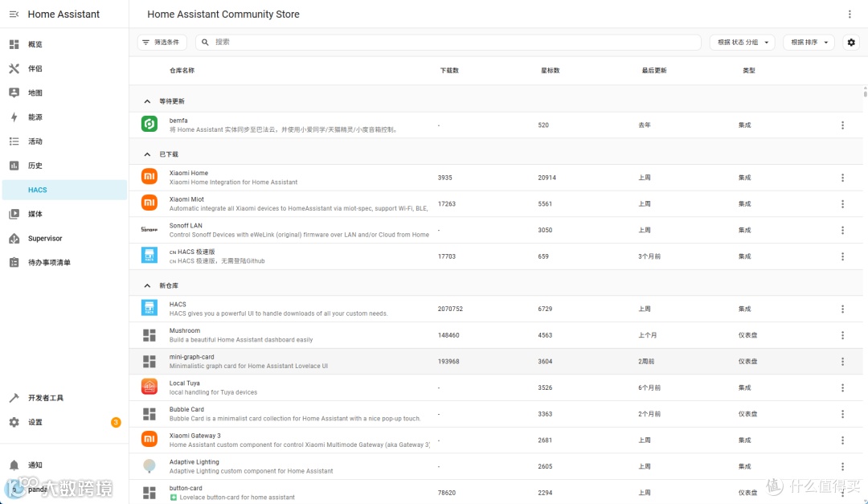The height and width of the screenshot is (504, 868).
Task: Open the Sonoff LAN repository name
Action: pos(186,225)
